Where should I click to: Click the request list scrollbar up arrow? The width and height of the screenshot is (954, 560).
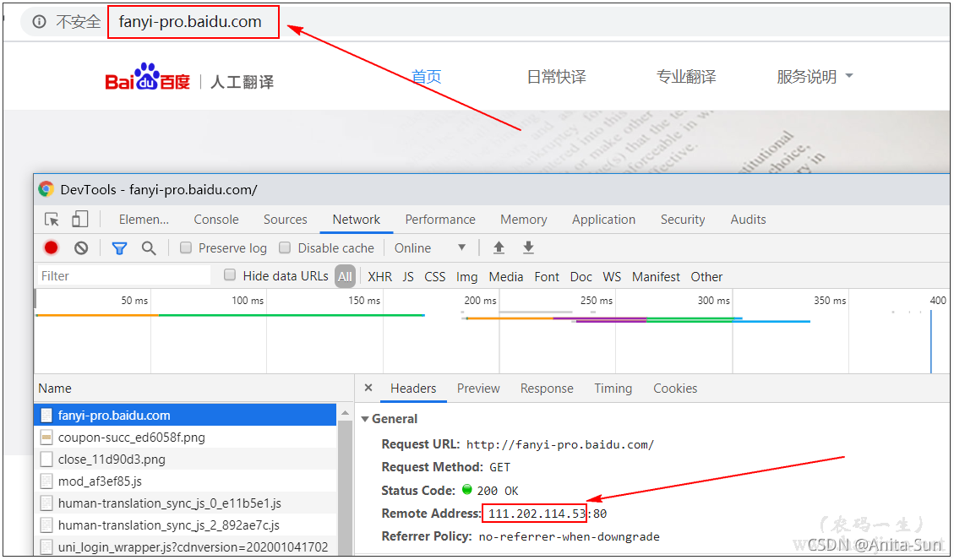345,413
